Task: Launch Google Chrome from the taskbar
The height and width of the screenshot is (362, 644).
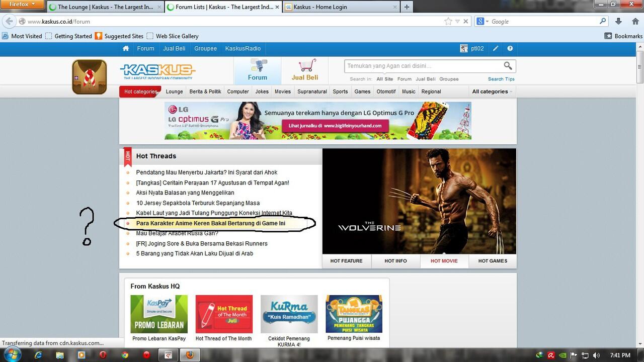Action: [x=125, y=355]
